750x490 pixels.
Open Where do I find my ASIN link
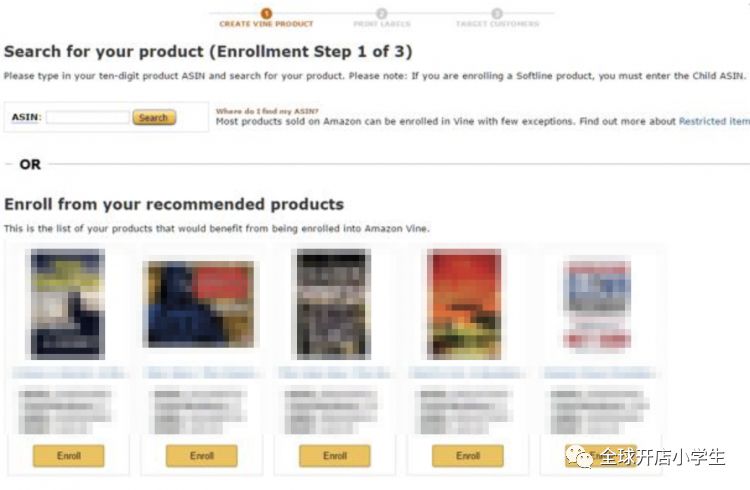point(267,111)
